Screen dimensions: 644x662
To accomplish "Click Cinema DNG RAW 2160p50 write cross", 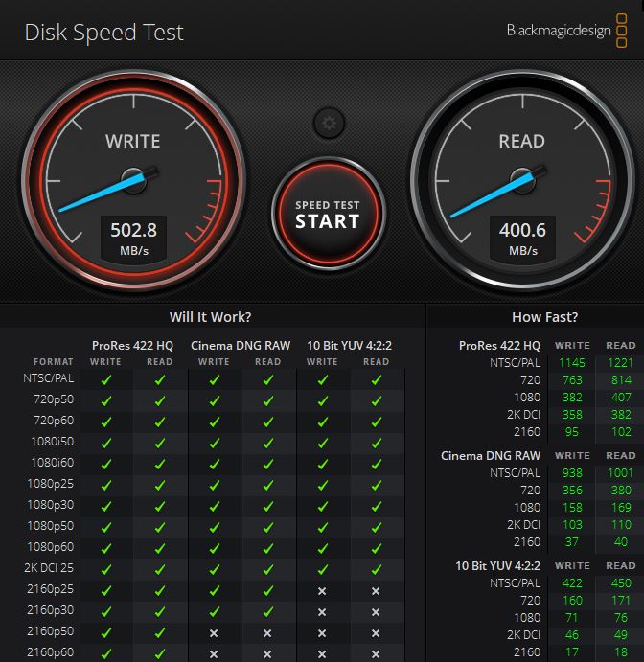I will point(214,633).
